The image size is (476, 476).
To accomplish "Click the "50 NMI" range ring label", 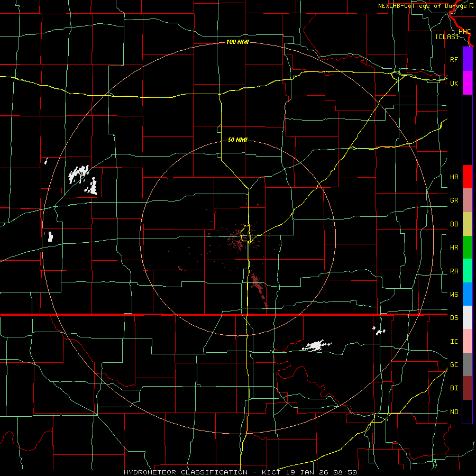I will (237, 140).
